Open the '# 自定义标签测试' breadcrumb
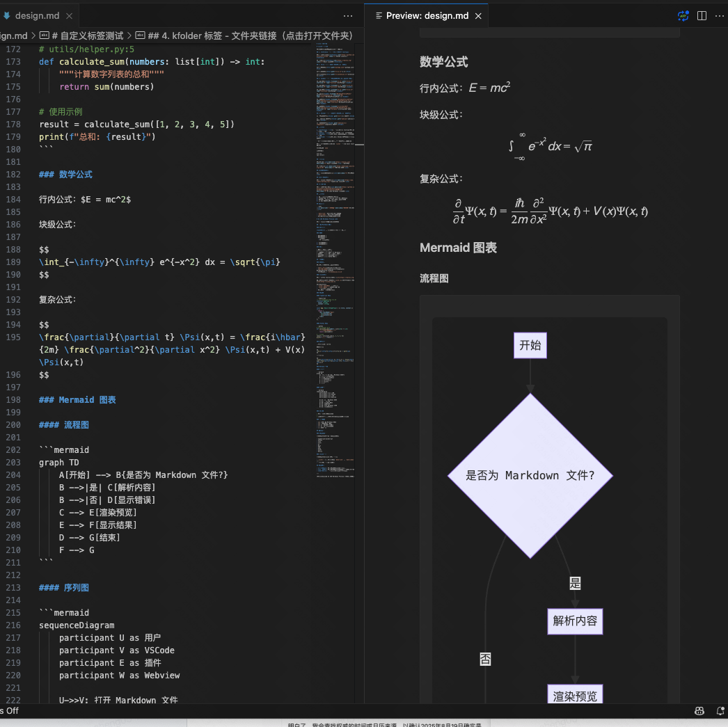The height and width of the screenshot is (727, 728). click(x=87, y=35)
